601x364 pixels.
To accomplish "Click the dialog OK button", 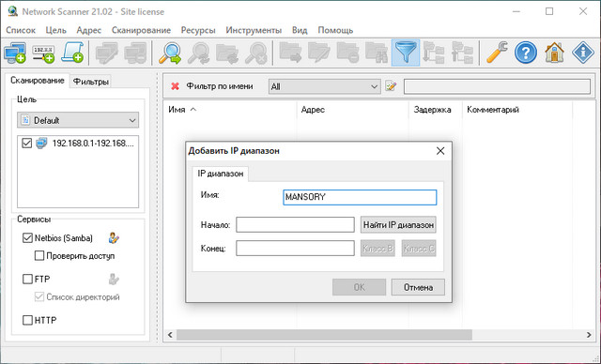I will coord(359,287).
